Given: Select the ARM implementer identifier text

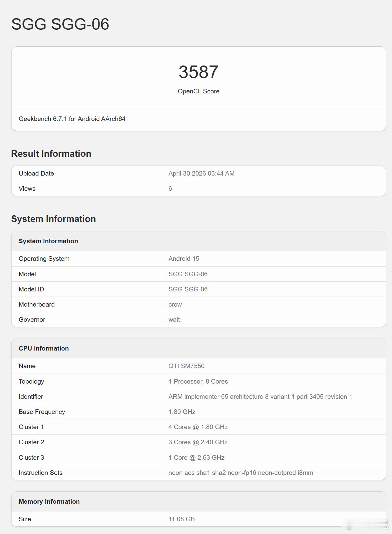Looking at the screenshot, I should click(260, 397).
